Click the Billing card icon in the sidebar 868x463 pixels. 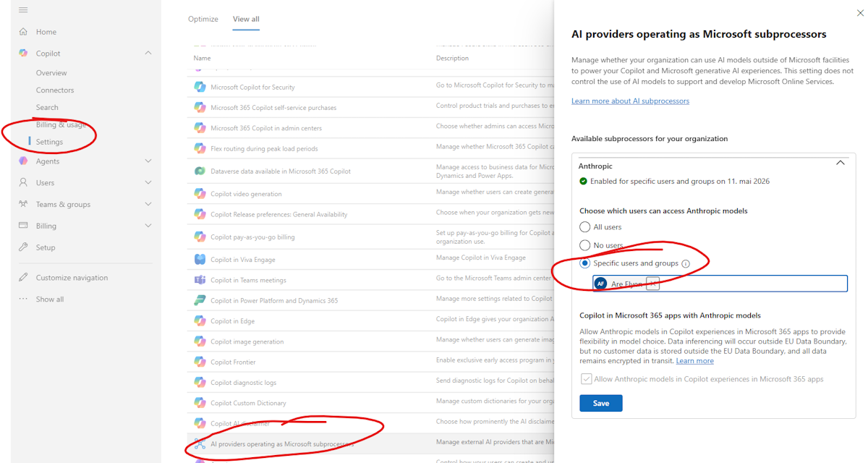pyautogui.click(x=23, y=226)
